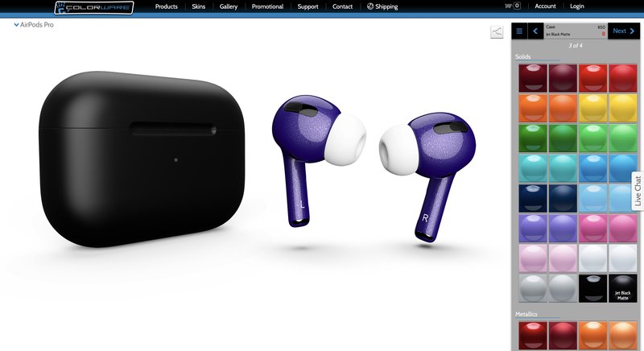Screen dimensions: 644x351
Task: Choose the matte yellow solid swatch
Action: coord(622,109)
